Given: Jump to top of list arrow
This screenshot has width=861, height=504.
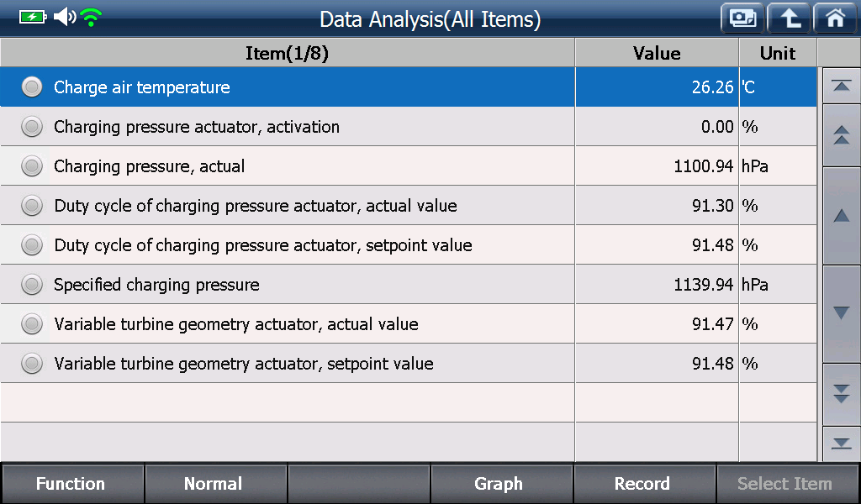Looking at the screenshot, I should tap(841, 87).
